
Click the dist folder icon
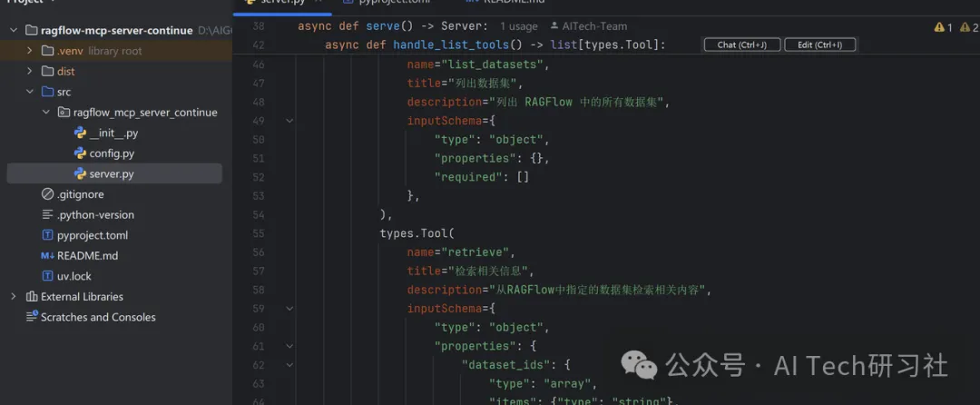[47, 71]
